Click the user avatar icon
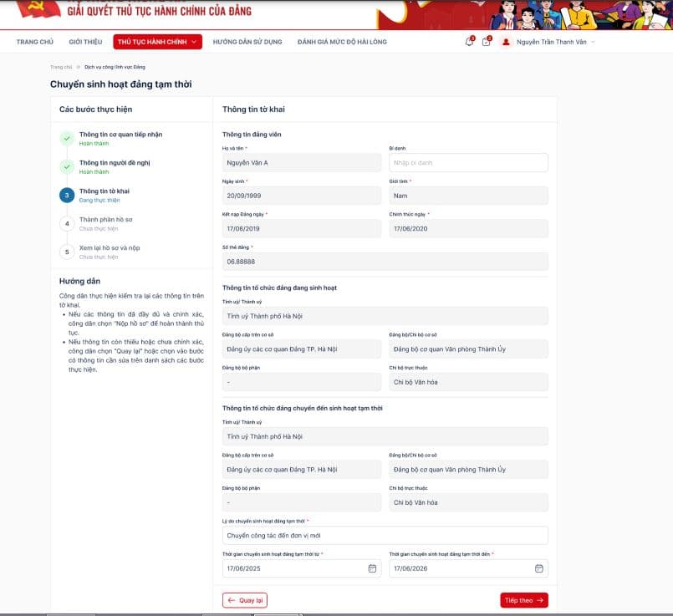This screenshot has width=673, height=616. click(506, 42)
